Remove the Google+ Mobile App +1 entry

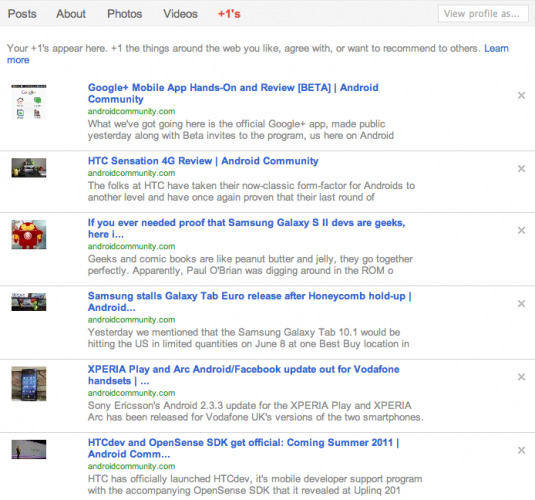click(x=521, y=95)
